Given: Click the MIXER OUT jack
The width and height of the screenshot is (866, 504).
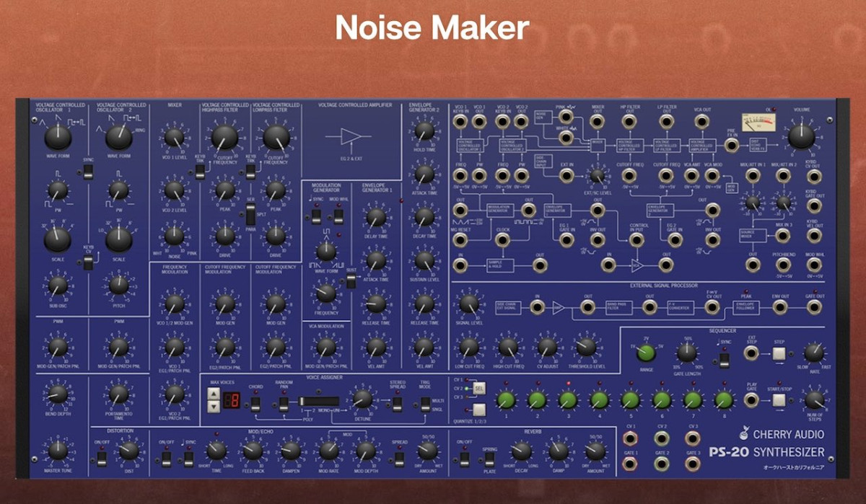Looking at the screenshot, I should click(x=598, y=123).
